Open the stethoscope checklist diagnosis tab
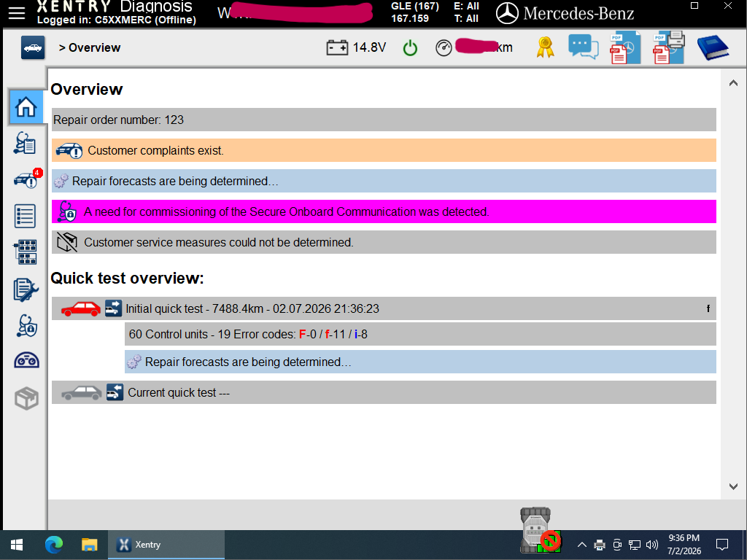The image size is (747, 560). click(25, 143)
